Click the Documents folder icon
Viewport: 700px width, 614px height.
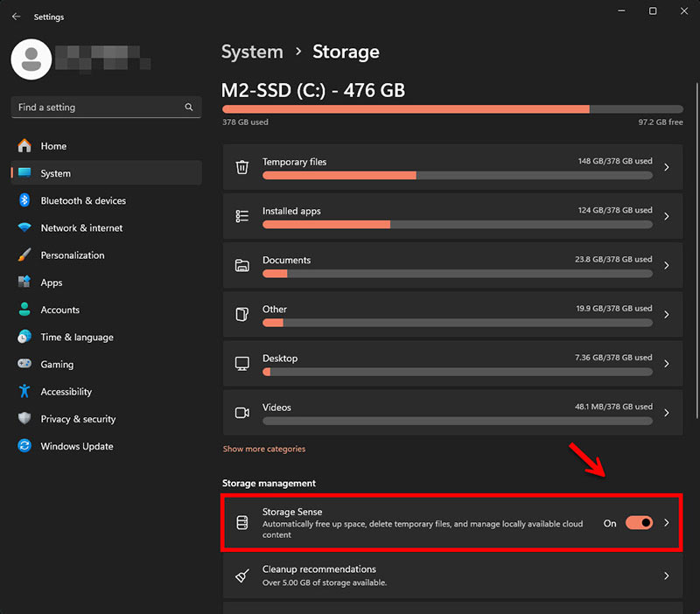[x=242, y=266]
